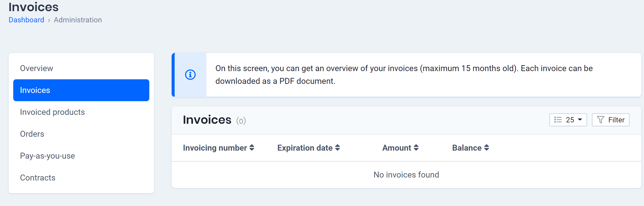Image resolution: width=644 pixels, height=206 pixels.
Task: Click the sort arrows beside Invoicing number
Action: [252, 148]
